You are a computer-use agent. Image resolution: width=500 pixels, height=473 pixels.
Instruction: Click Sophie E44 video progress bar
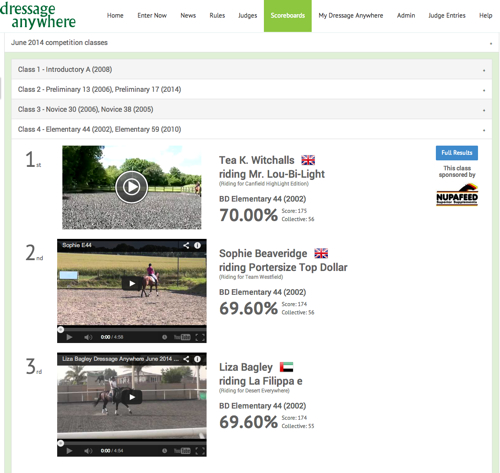point(132,329)
